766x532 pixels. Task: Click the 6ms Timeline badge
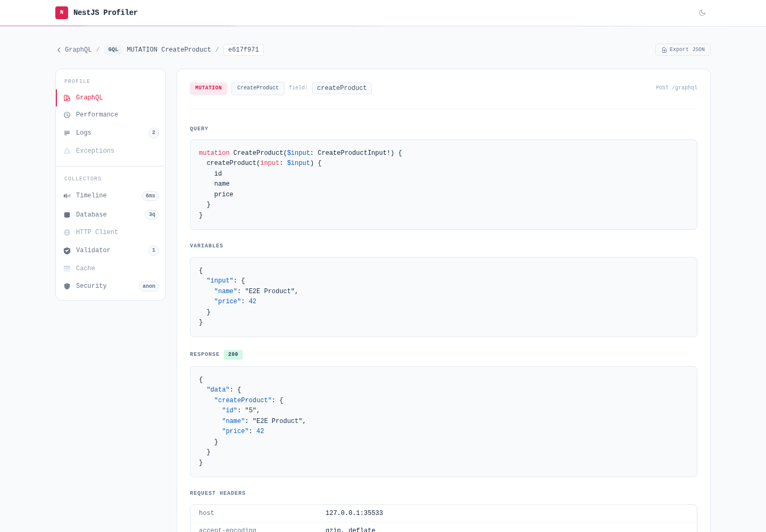click(x=151, y=196)
